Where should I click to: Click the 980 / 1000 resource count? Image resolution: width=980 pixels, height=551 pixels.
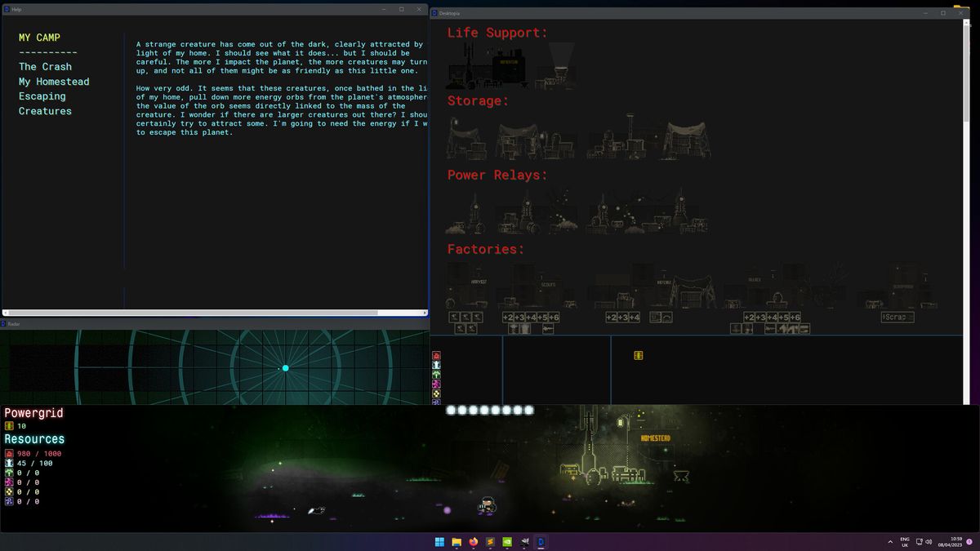point(39,454)
